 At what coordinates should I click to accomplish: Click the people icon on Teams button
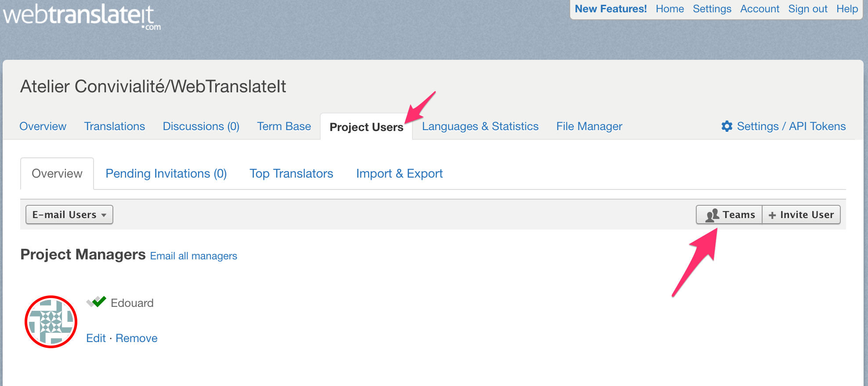click(x=712, y=215)
